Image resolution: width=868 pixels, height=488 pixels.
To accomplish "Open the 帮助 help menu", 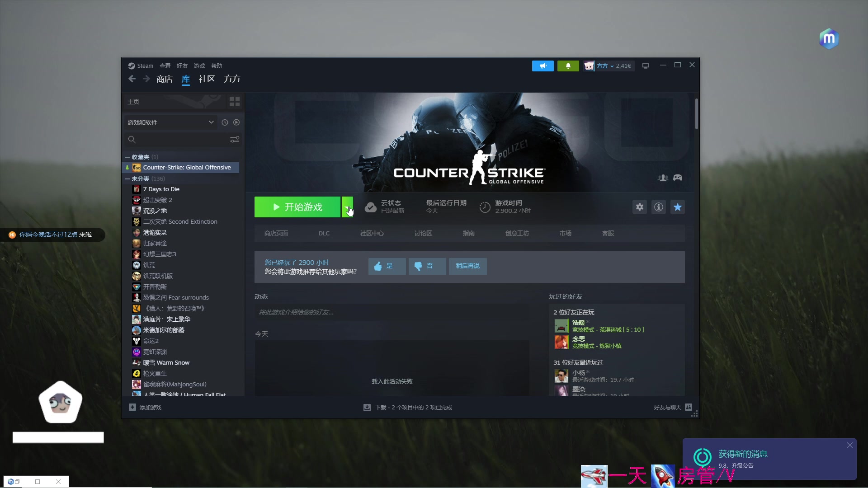I will click(x=217, y=66).
